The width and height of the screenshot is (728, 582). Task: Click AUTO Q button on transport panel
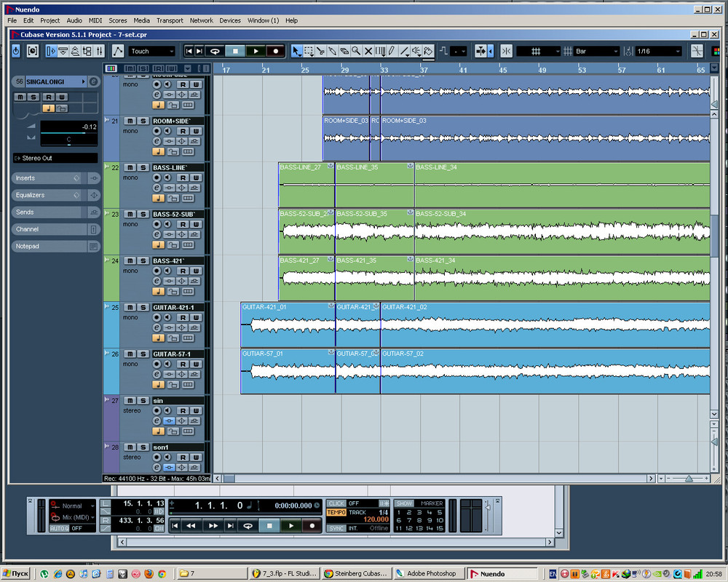point(60,528)
